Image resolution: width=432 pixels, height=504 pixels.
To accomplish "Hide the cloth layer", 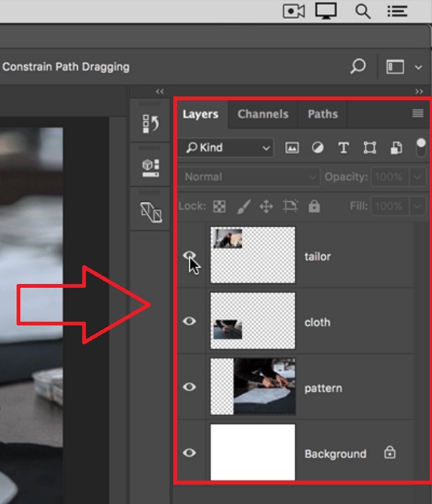I will pos(189,321).
